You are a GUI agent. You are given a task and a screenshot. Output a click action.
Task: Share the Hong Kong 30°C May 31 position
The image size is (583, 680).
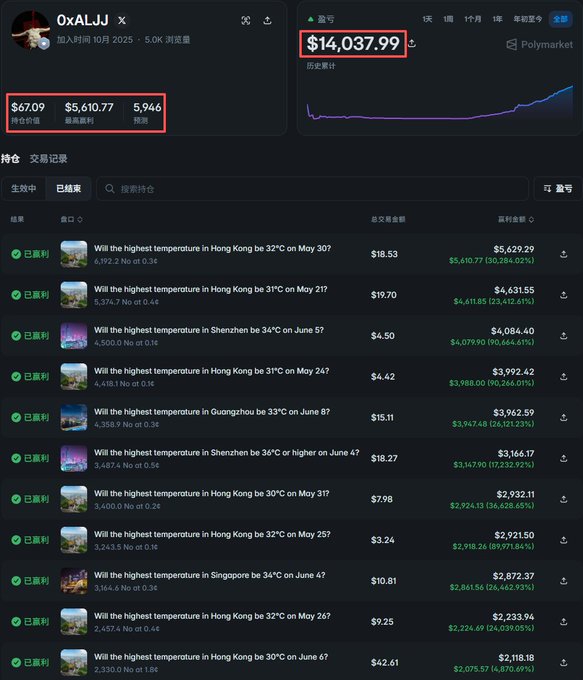coord(563,499)
